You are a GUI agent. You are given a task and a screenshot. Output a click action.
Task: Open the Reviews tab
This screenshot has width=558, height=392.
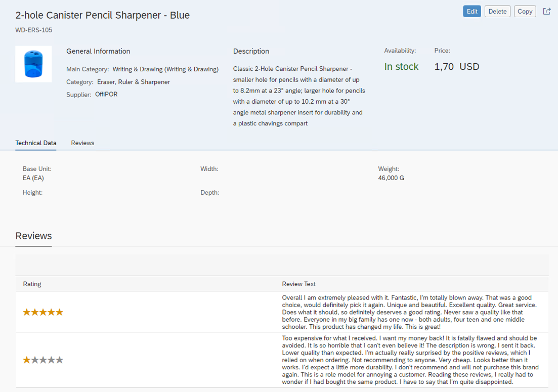(x=82, y=143)
